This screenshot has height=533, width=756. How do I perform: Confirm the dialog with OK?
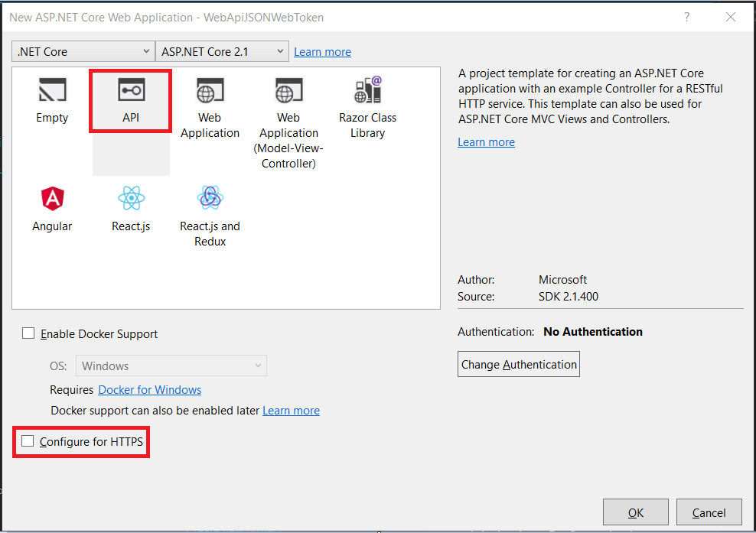point(635,512)
